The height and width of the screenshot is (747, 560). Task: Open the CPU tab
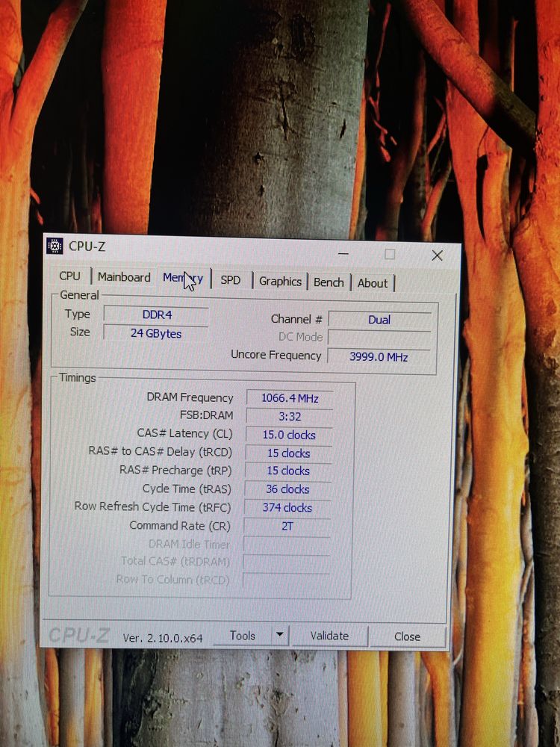pyautogui.click(x=70, y=276)
